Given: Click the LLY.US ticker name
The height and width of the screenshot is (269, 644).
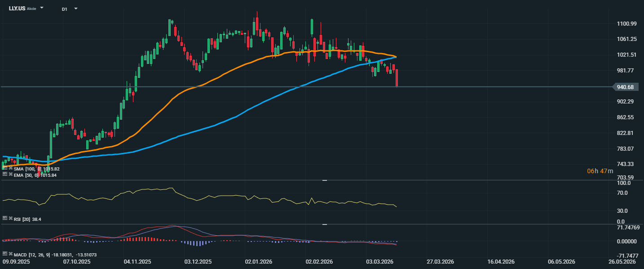Looking at the screenshot, I should click(x=17, y=9).
